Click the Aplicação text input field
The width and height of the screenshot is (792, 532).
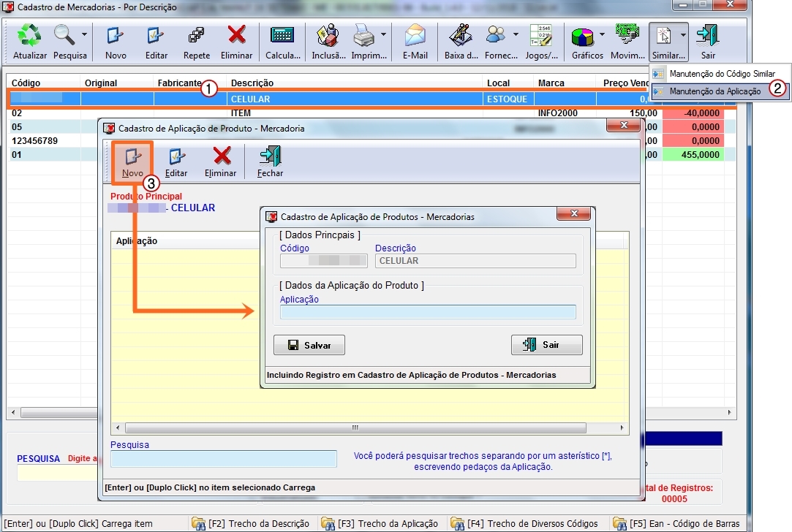click(428, 312)
